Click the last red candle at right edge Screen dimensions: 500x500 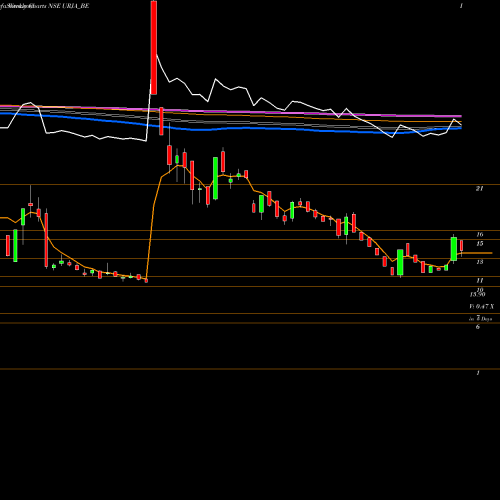tap(462, 246)
